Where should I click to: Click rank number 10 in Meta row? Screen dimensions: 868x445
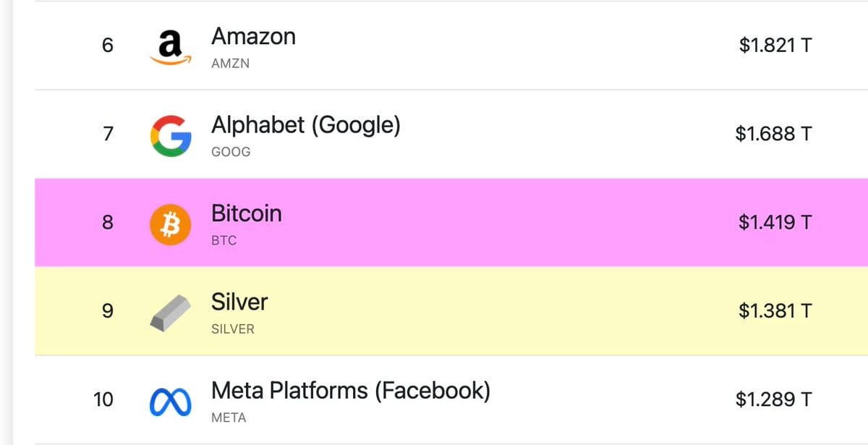point(103,399)
